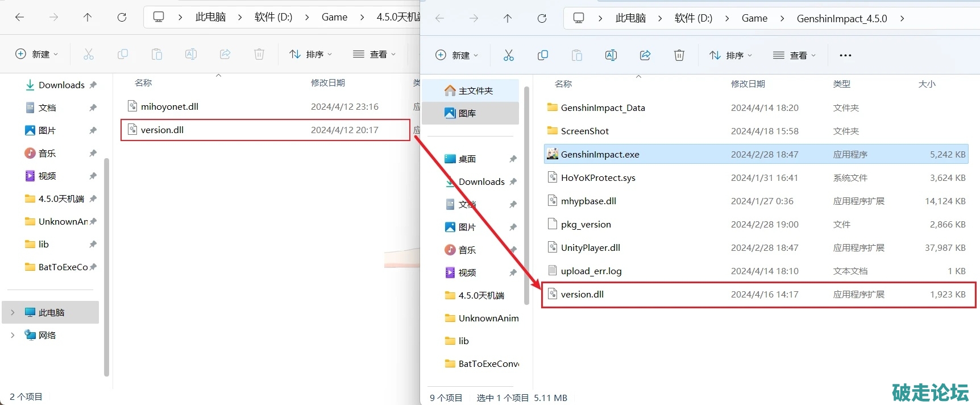Click the Game breadcrumb in right address bar
Viewport: 980px width, 405px height.
click(x=754, y=18)
